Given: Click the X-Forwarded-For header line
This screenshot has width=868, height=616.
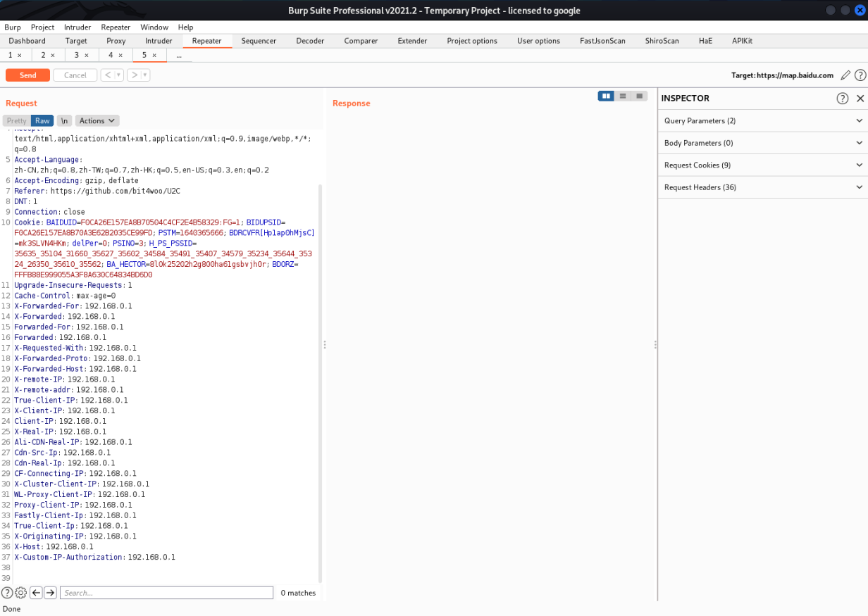Looking at the screenshot, I should 73,306.
